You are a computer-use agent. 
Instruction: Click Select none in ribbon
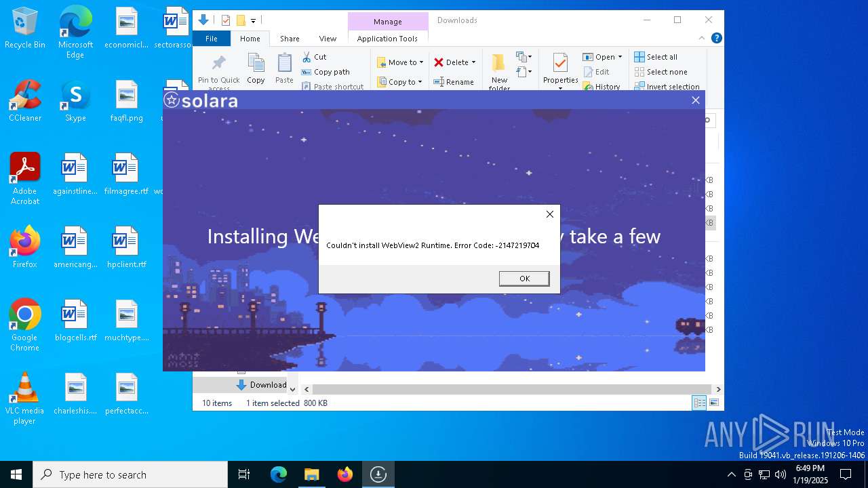[660, 72]
